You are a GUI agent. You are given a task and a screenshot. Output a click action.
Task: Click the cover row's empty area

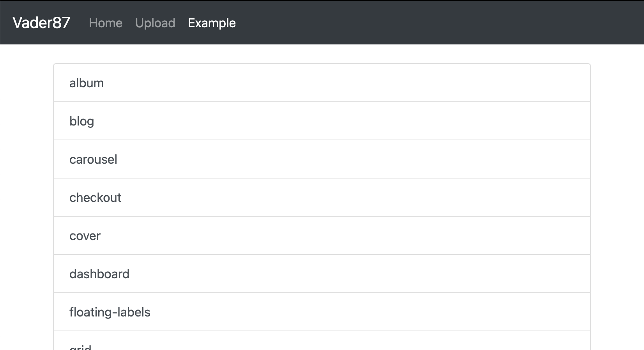351,236
